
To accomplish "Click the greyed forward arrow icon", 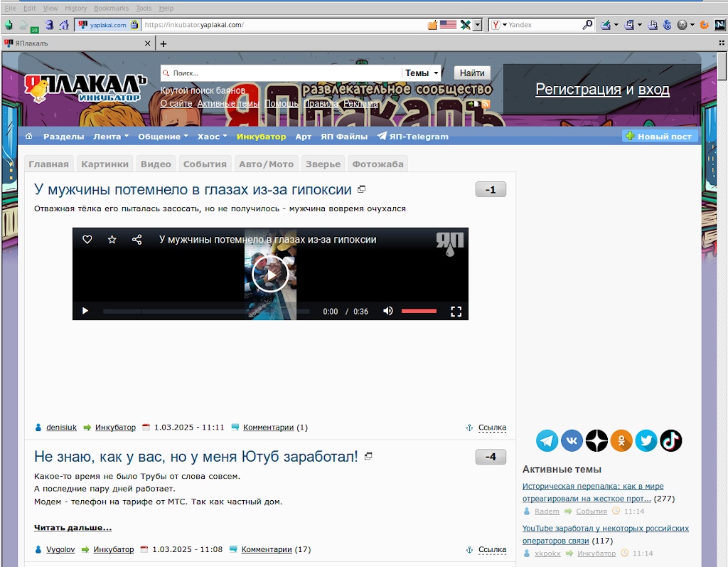I will tap(23, 25).
